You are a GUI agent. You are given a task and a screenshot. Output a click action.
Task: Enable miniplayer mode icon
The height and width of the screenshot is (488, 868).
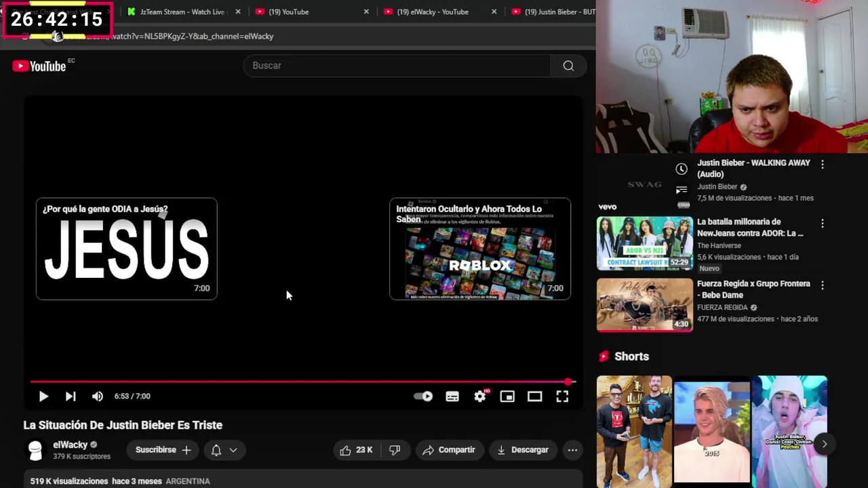pyautogui.click(x=507, y=396)
